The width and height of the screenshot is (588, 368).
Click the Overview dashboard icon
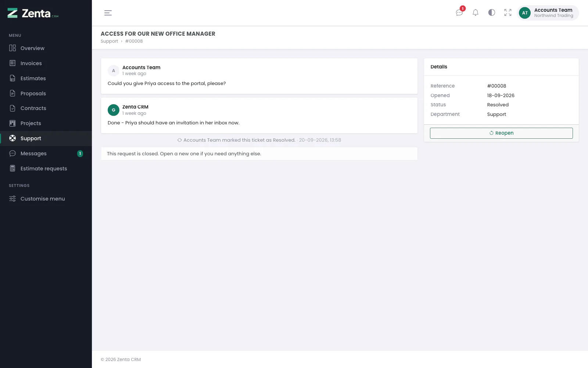[12, 48]
